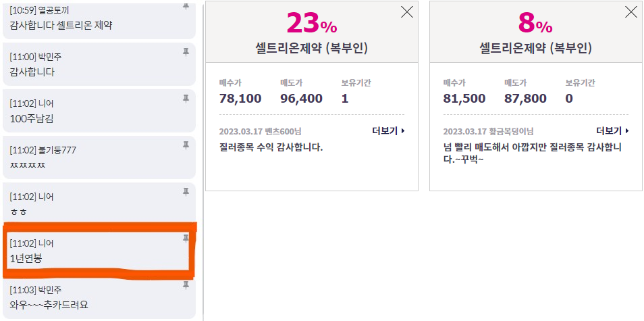Pin 박민주's 11:00 감사합니다 message

186,52
